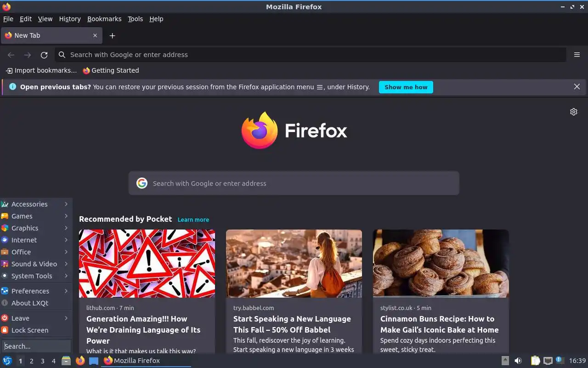Click the Google G icon in search box
Image resolution: width=588 pixels, height=368 pixels.
click(142, 183)
